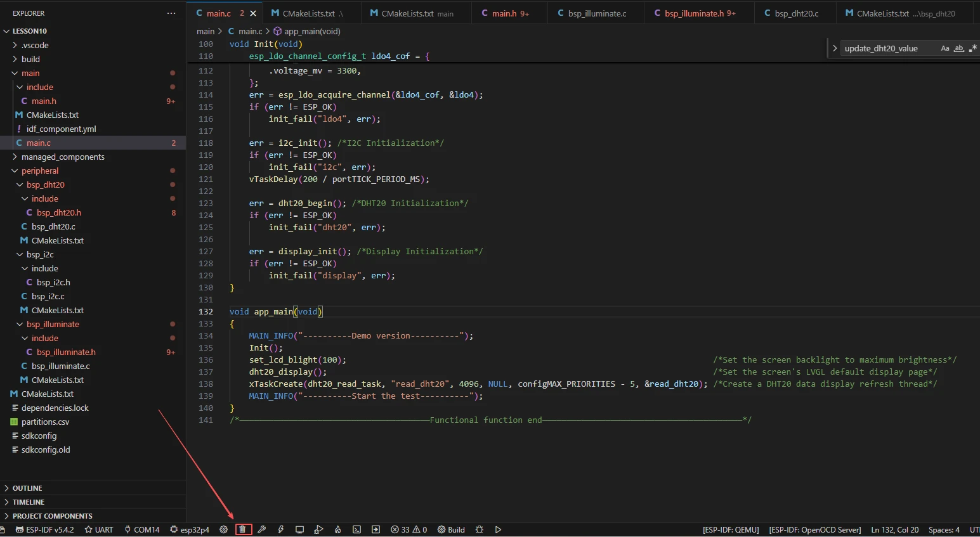The height and width of the screenshot is (537, 980).
Task: Click the Flash Device lightning icon
Action: coord(280,529)
